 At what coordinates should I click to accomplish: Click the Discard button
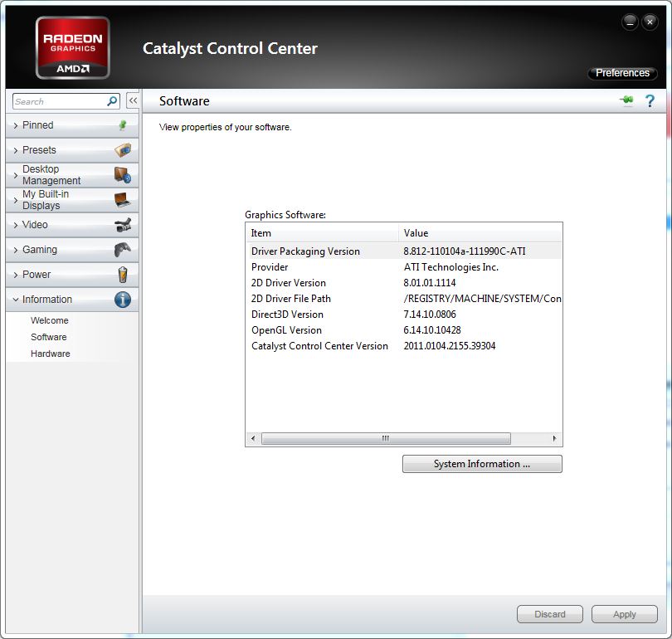(x=550, y=614)
